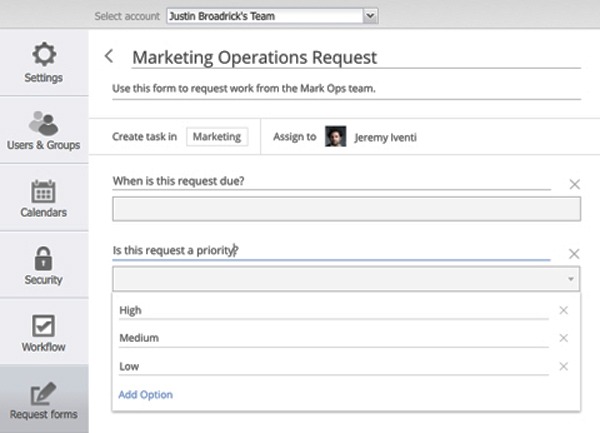Open the Security padlock icon

tap(44, 257)
